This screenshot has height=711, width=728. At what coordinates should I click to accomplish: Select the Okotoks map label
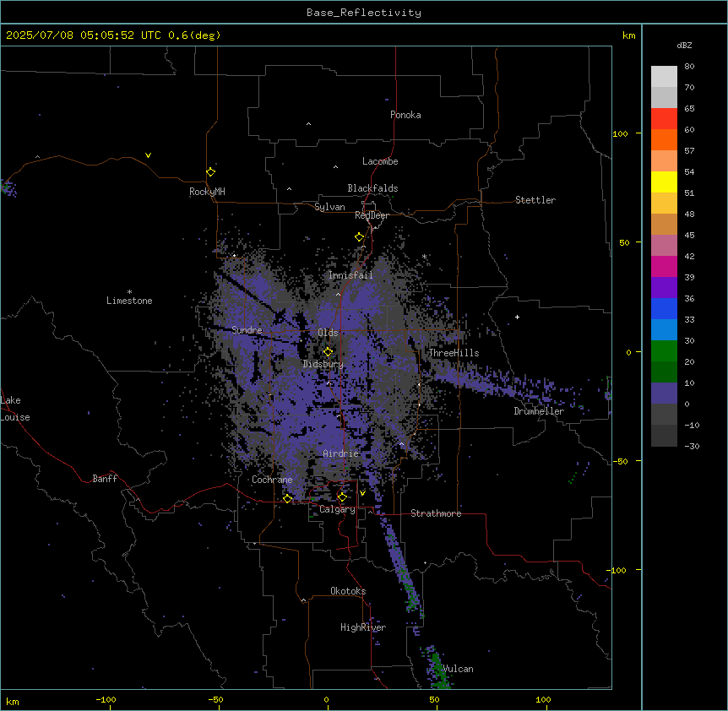point(348,591)
